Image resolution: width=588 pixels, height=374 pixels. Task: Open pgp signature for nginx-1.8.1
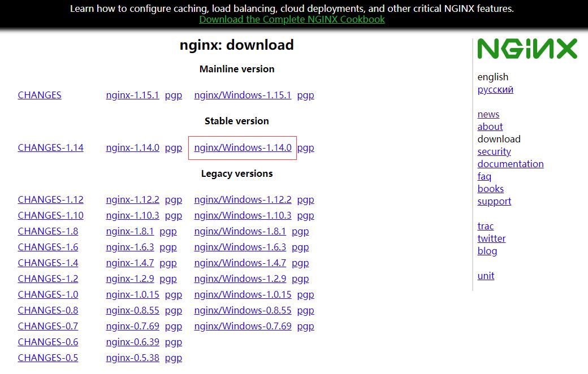(168, 231)
